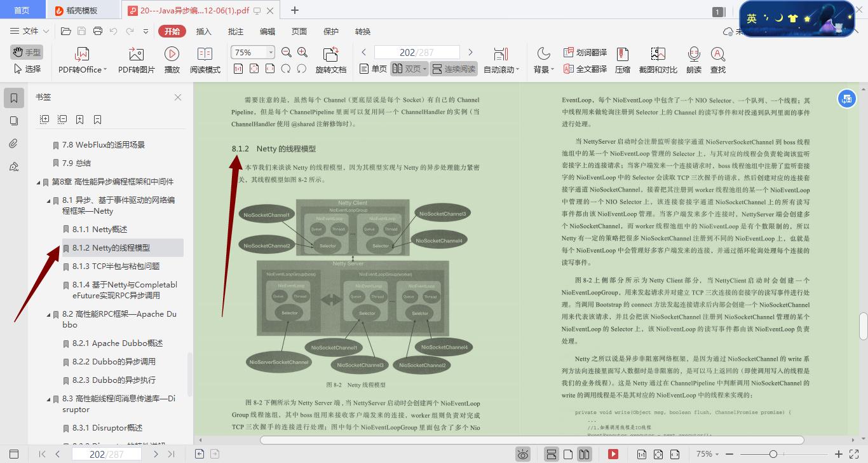Image resolution: width=868 pixels, height=463 pixels.
Task: Toggle 单页 single page view
Action: (x=373, y=69)
